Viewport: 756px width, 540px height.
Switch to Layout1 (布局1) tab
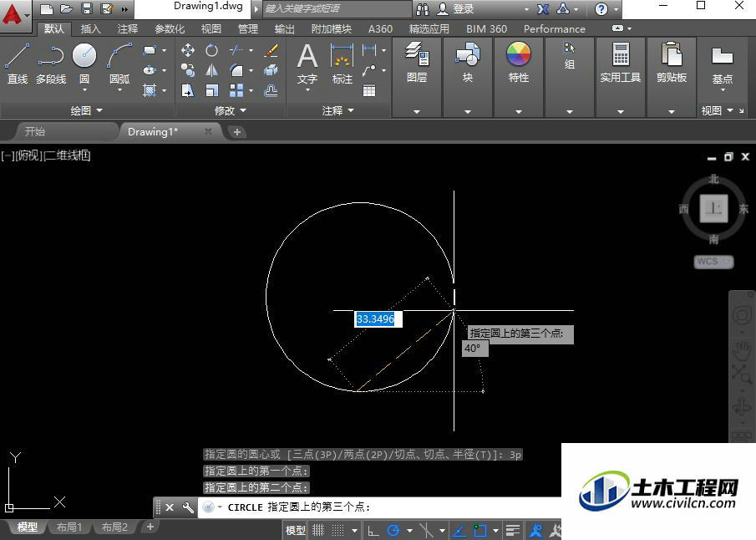pyautogui.click(x=69, y=527)
